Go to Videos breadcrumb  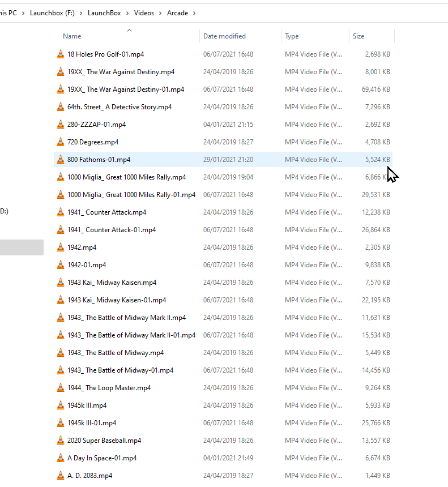[x=144, y=13]
